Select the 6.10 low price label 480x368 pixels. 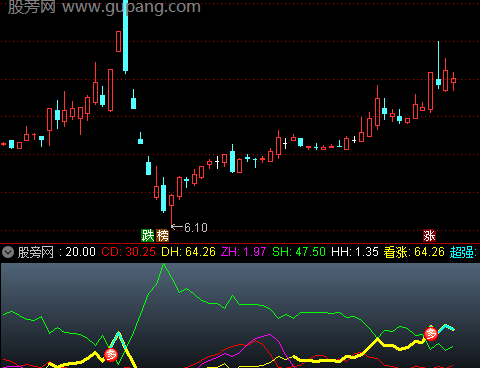(x=196, y=228)
